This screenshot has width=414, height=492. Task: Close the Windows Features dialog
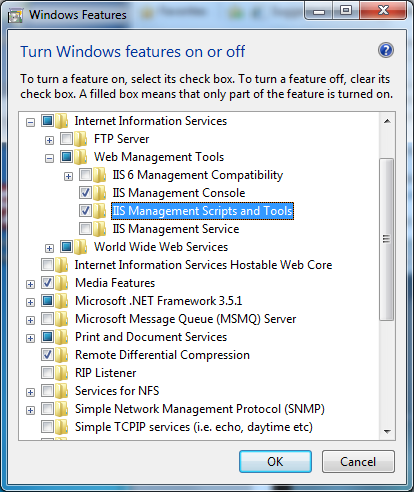[383, 10]
